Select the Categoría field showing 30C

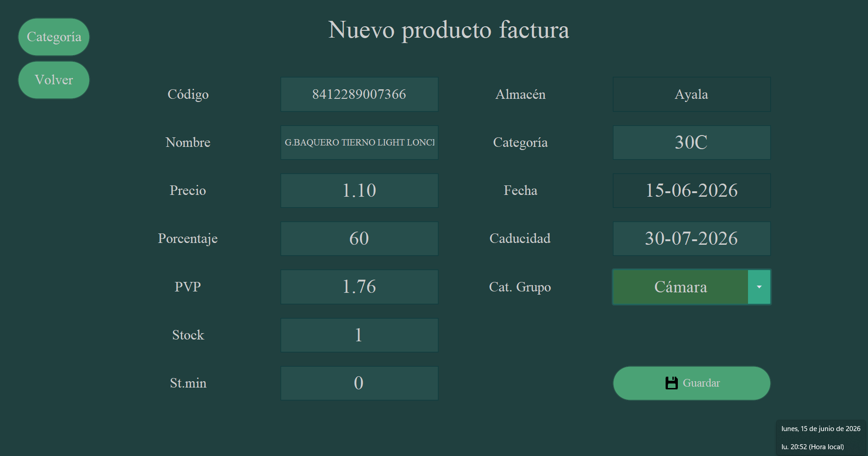[x=691, y=142]
